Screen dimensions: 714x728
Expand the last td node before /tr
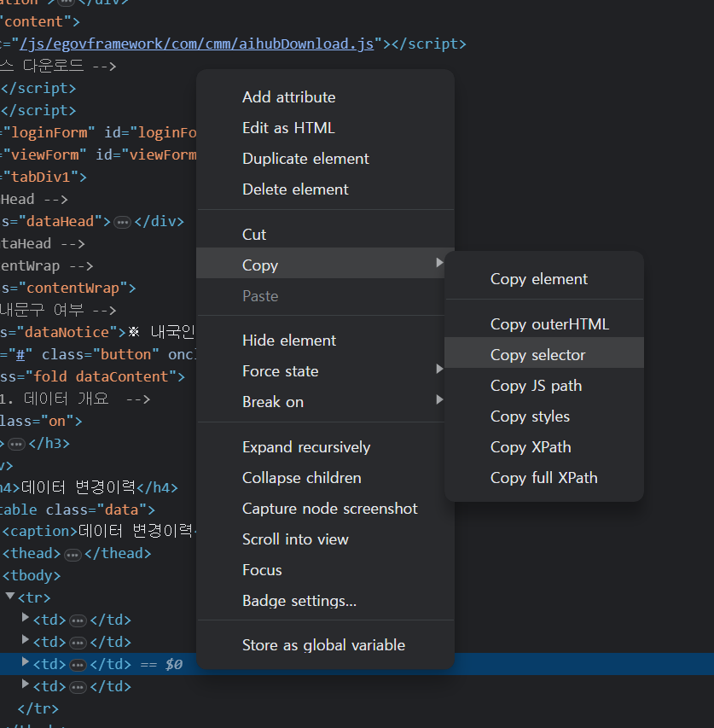[x=26, y=684]
